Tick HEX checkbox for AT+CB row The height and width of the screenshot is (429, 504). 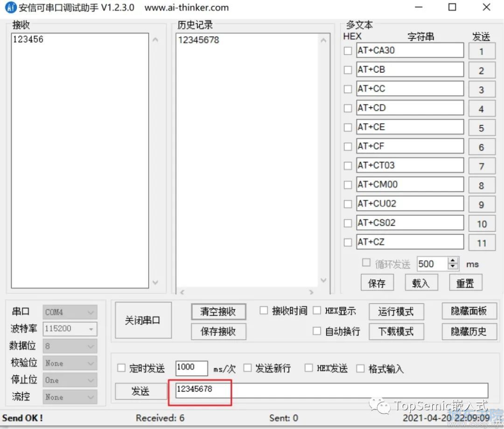[x=348, y=70]
